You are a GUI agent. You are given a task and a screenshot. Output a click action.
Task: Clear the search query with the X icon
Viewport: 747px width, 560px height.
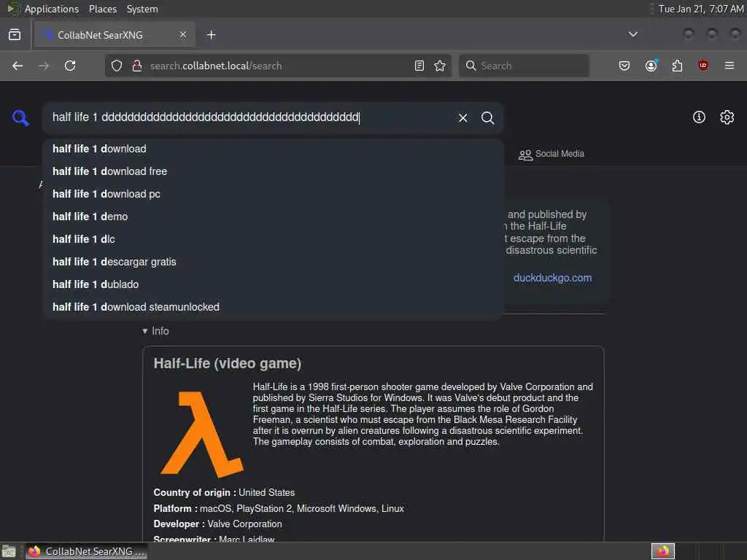[462, 117]
